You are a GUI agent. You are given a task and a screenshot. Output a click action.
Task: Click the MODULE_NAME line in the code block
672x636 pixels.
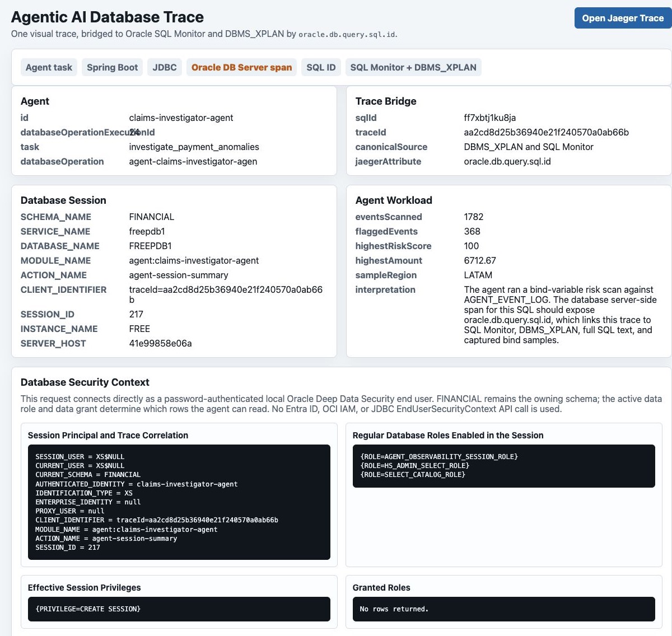pos(127,530)
